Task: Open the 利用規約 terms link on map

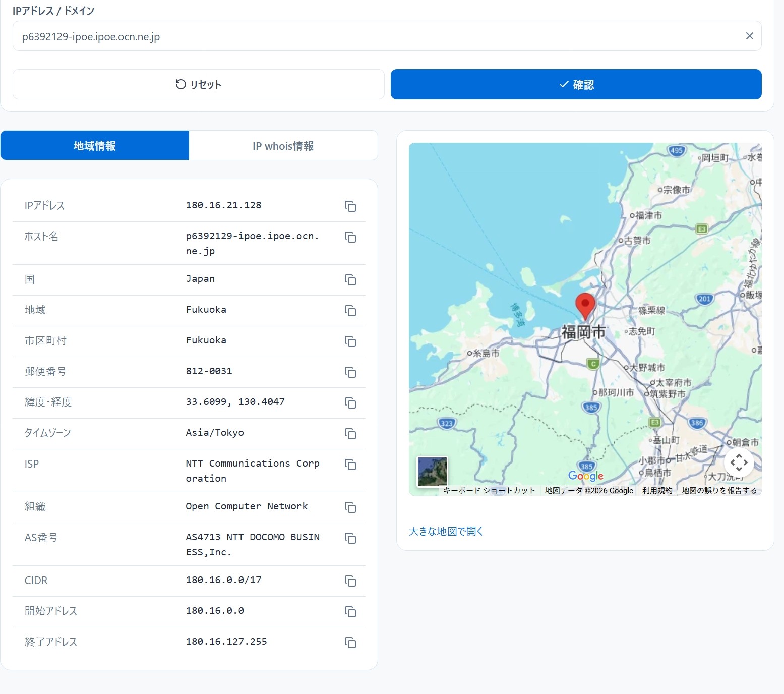Action: [657, 490]
